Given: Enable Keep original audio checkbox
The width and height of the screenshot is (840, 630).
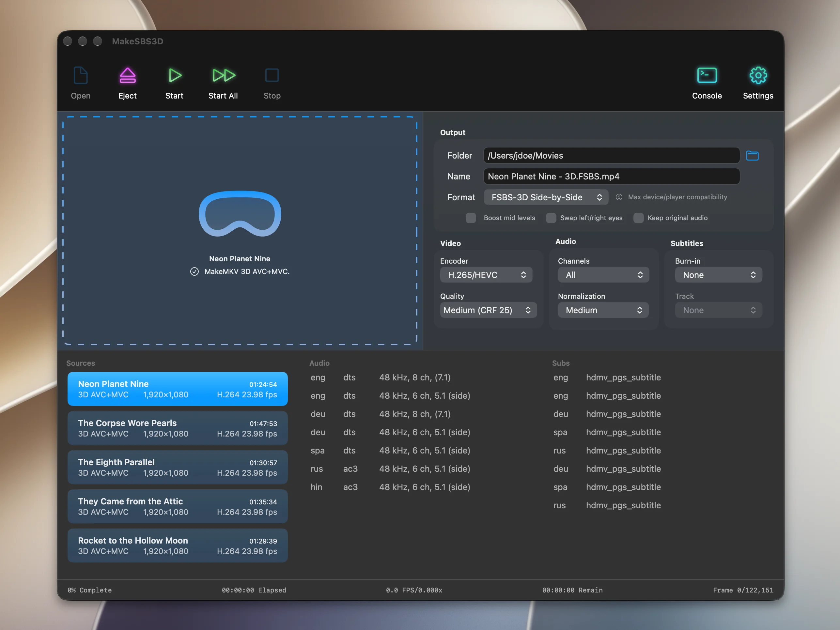Looking at the screenshot, I should click(638, 218).
